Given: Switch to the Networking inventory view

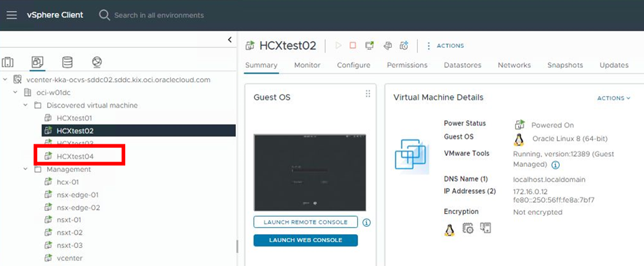Looking at the screenshot, I should 97,62.
